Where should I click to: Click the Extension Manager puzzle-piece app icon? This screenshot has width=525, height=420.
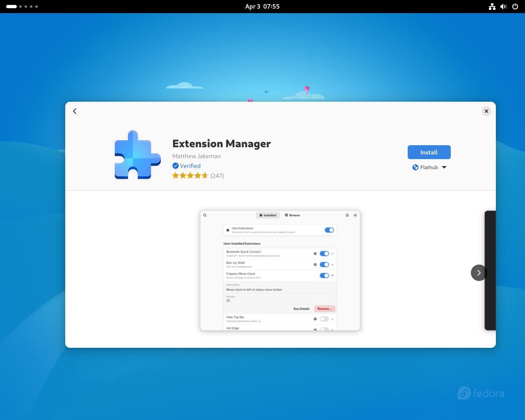137,155
